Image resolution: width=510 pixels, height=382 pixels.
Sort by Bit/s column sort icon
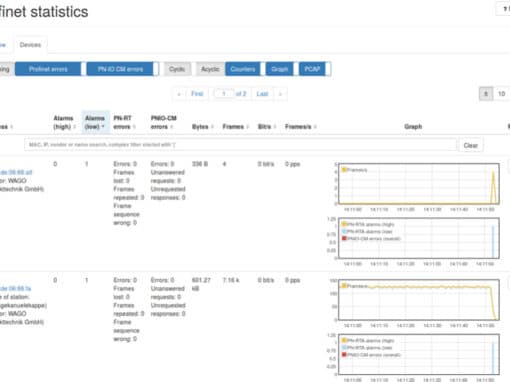(275, 127)
